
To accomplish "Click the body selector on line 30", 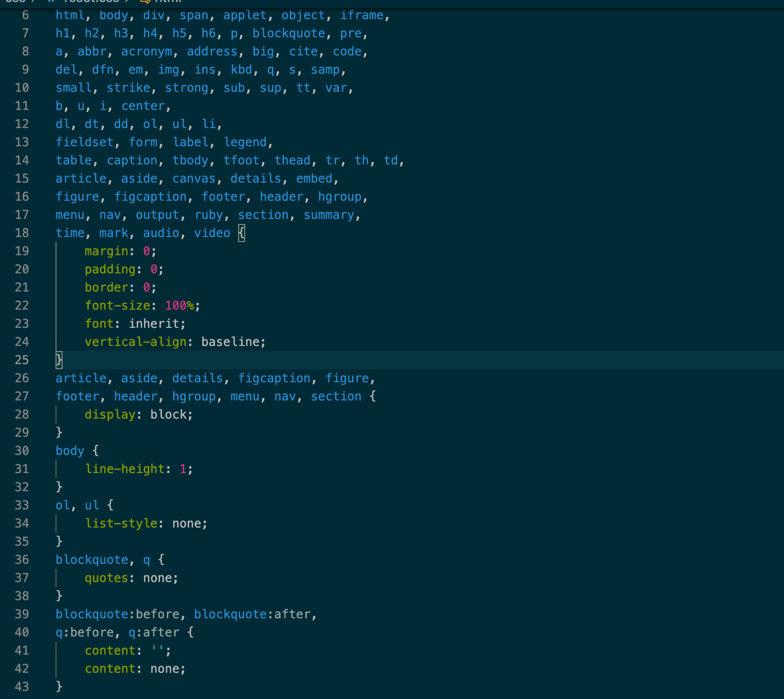I will 70,450.
